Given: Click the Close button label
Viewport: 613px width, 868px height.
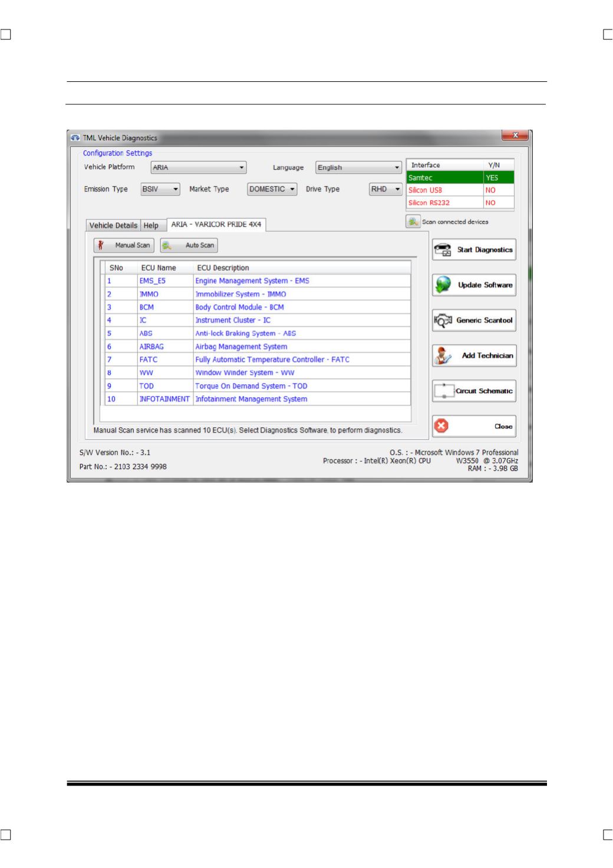Looking at the screenshot, I should pos(503,427).
